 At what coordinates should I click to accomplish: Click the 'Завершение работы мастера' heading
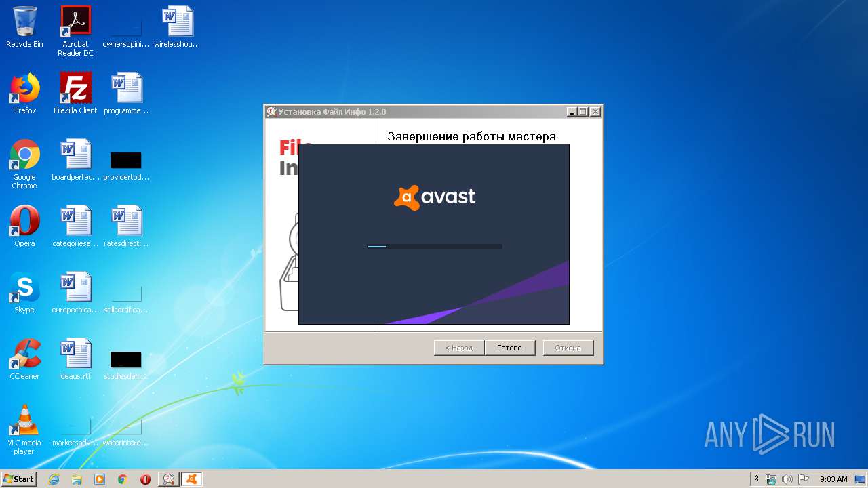pyautogui.click(x=471, y=136)
